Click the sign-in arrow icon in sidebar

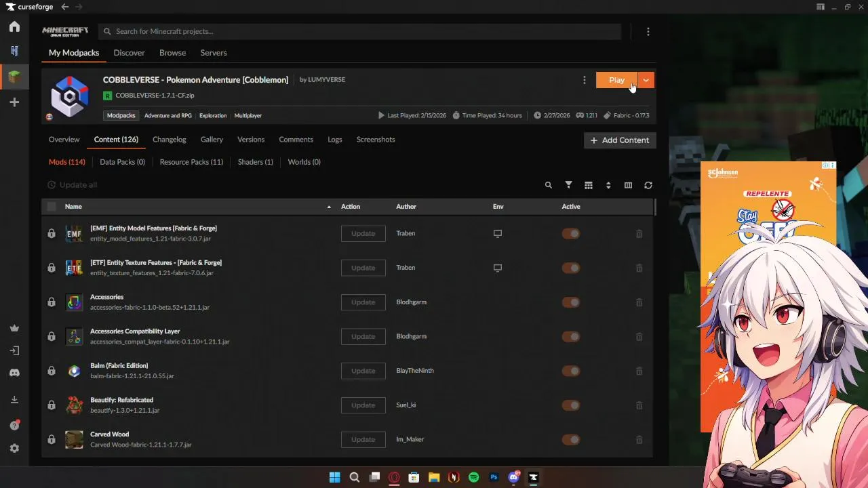(x=14, y=350)
